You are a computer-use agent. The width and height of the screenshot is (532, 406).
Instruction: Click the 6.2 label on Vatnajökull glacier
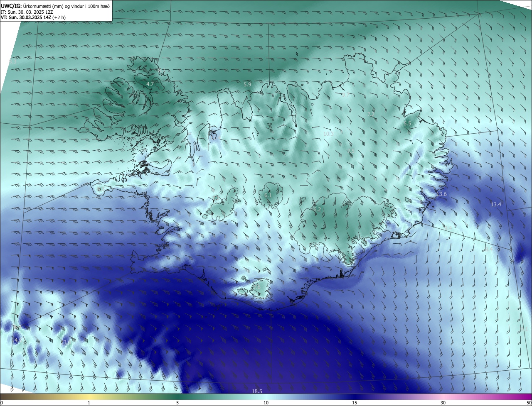click(317, 210)
